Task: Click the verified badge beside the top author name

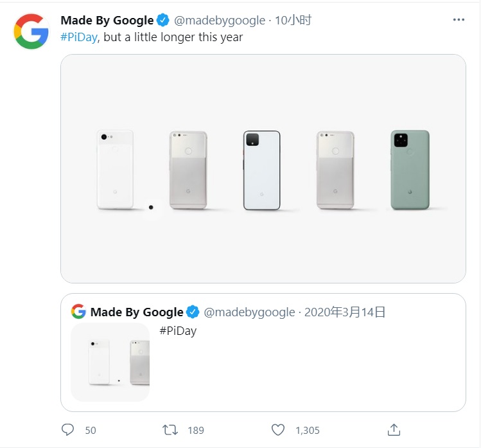Action: [163, 21]
